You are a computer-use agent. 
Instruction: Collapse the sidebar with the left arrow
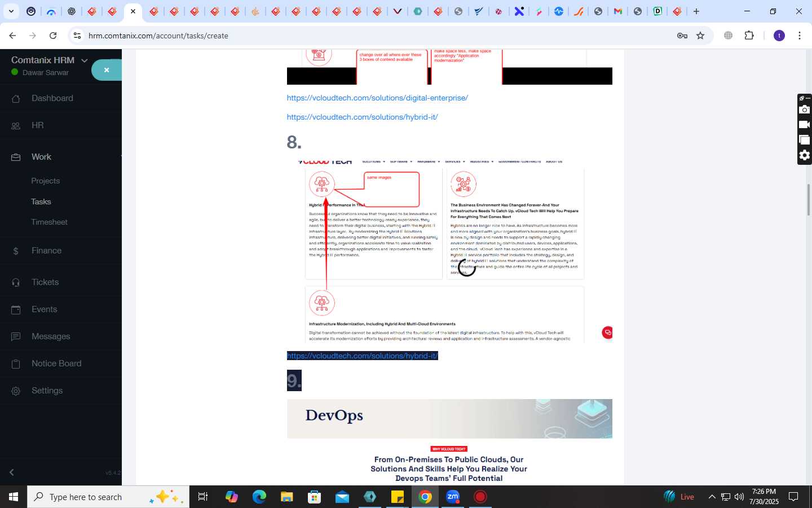pos(12,472)
